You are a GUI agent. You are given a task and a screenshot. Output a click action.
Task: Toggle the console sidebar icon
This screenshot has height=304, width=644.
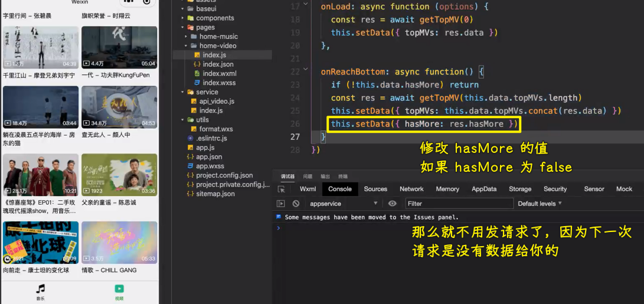point(281,203)
